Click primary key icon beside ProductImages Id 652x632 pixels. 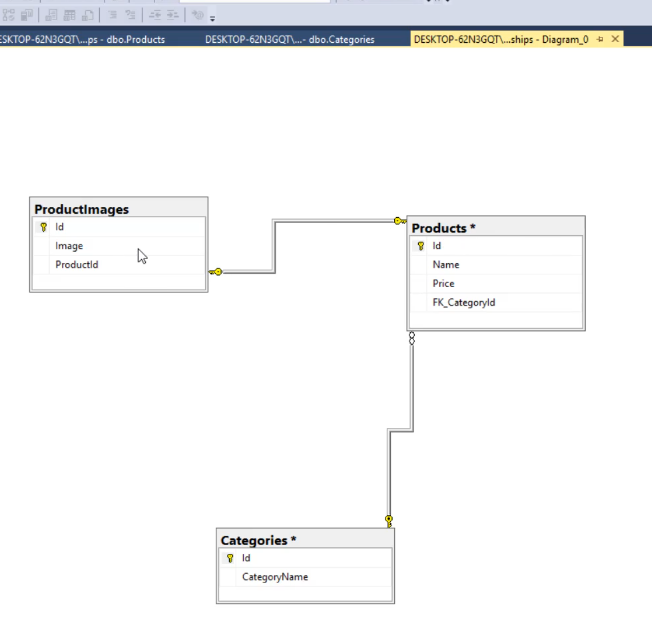tap(43, 227)
